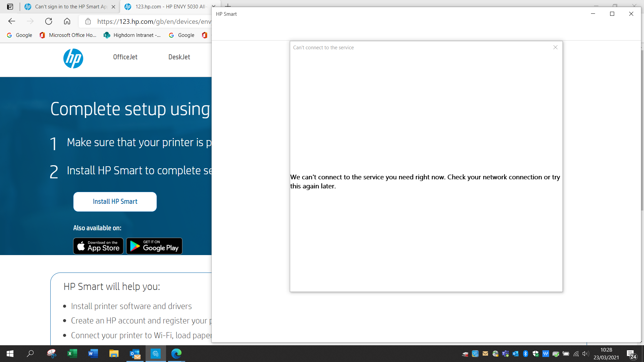Open the HP Smart app from the taskbar
644x362 pixels.
click(155, 354)
